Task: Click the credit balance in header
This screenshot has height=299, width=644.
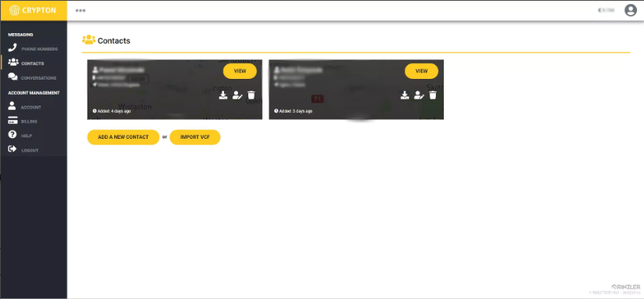Action: click(x=606, y=10)
